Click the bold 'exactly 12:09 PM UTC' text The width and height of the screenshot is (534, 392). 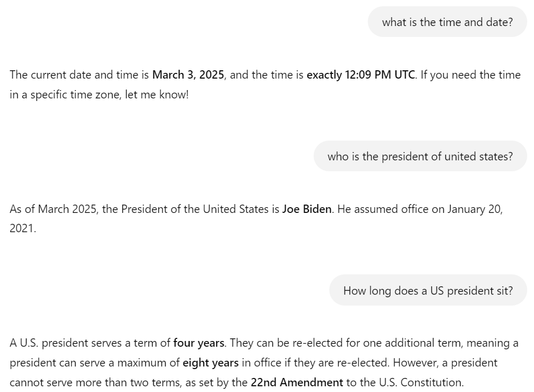(361, 74)
